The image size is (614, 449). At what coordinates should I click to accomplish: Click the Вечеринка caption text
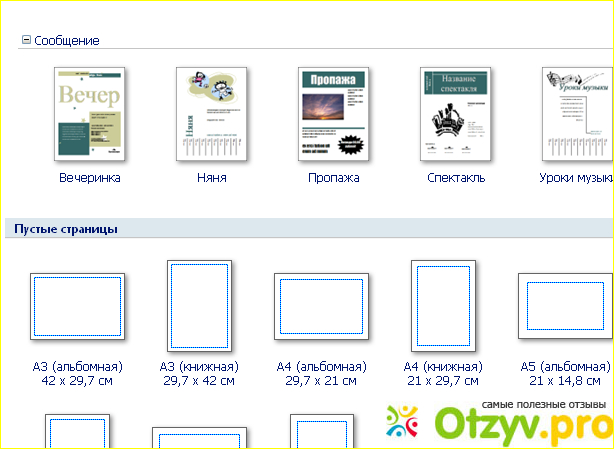[x=89, y=178]
